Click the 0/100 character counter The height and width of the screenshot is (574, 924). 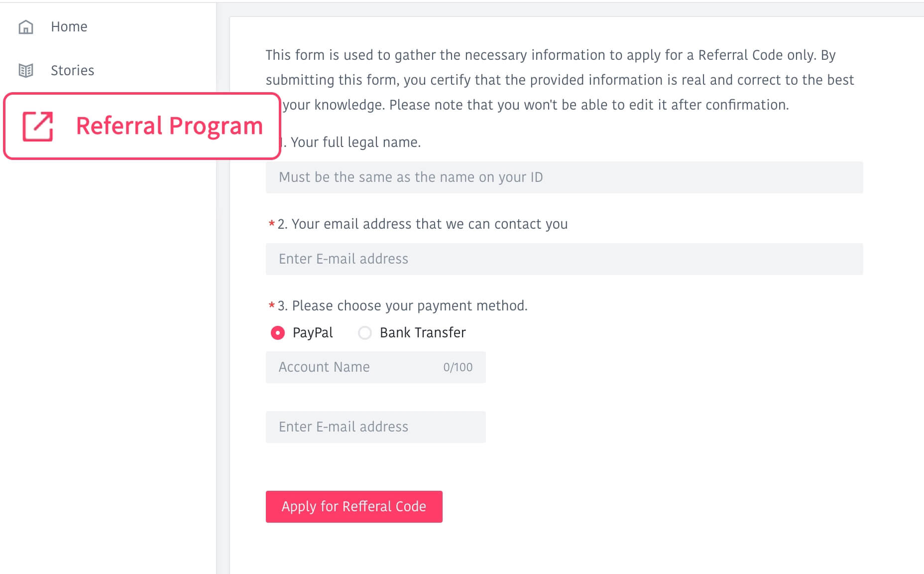[x=459, y=368]
